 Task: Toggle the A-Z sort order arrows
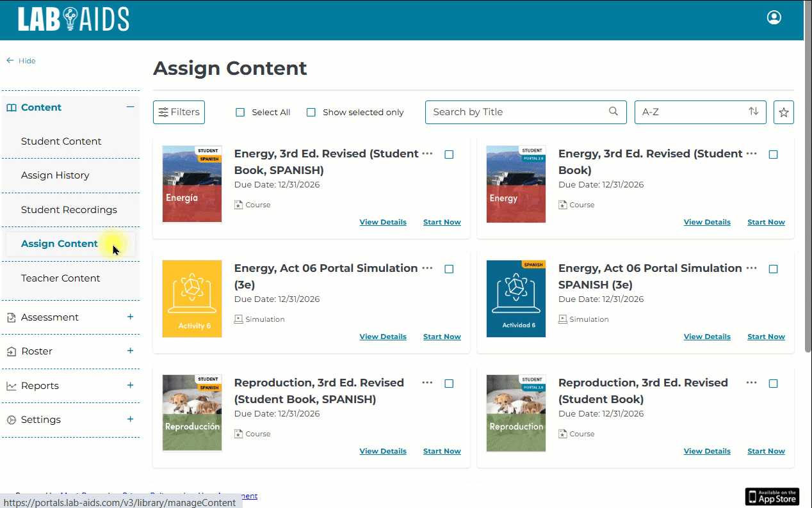point(754,111)
